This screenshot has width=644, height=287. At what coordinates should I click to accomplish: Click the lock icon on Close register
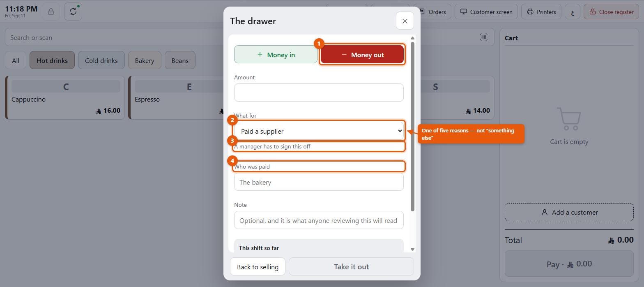tap(593, 12)
